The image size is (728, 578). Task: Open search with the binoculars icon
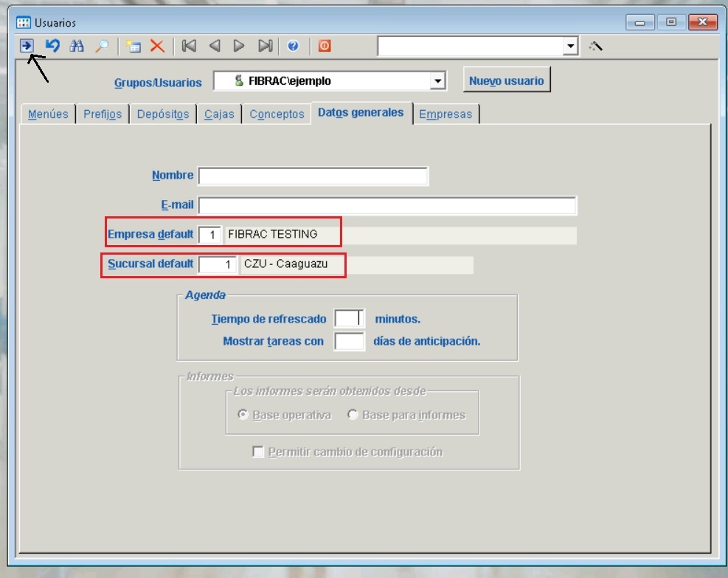pyautogui.click(x=77, y=46)
